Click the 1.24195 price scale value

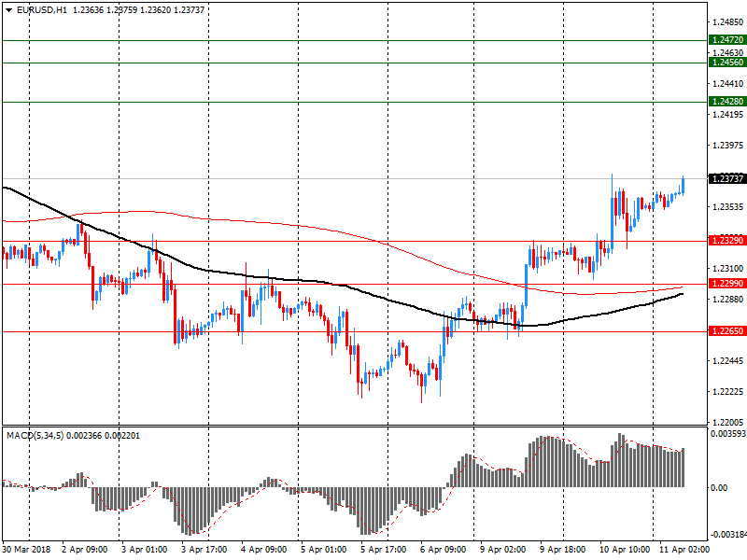click(x=727, y=114)
